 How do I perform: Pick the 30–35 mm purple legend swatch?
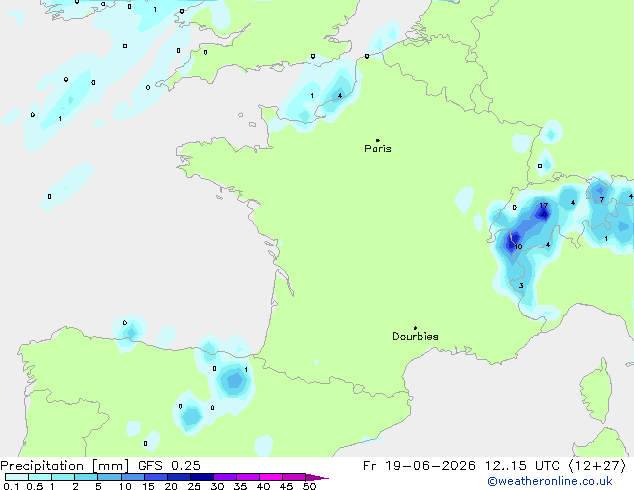(225, 477)
